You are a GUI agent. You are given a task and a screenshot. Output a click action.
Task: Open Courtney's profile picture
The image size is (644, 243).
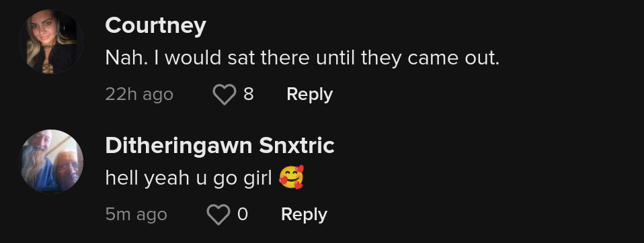pos(51,42)
